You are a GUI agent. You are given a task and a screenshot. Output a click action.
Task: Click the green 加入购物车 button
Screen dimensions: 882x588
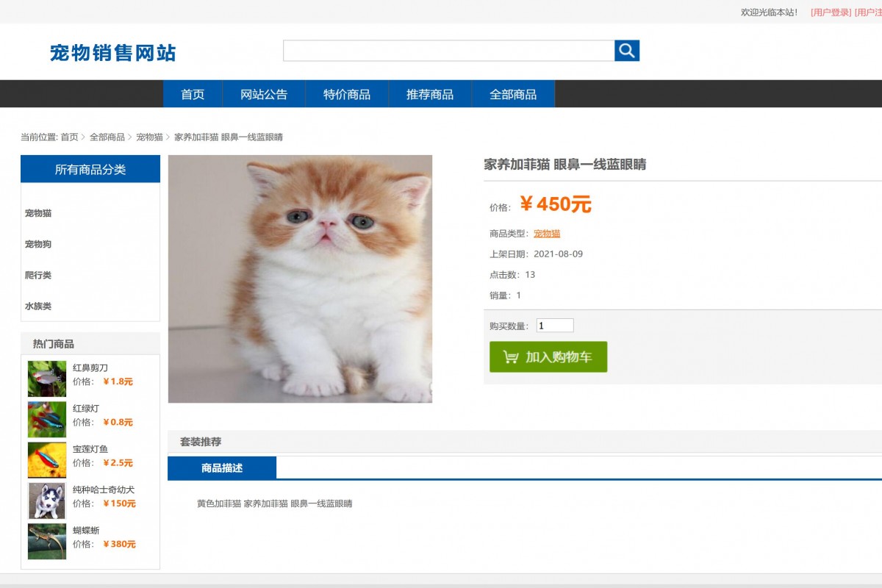click(x=548, y=357)
